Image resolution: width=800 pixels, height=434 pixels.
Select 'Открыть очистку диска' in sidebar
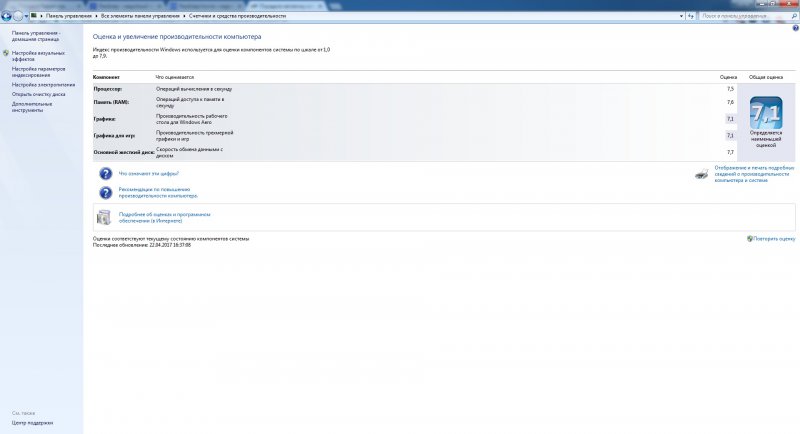click(x=39, y=94)
